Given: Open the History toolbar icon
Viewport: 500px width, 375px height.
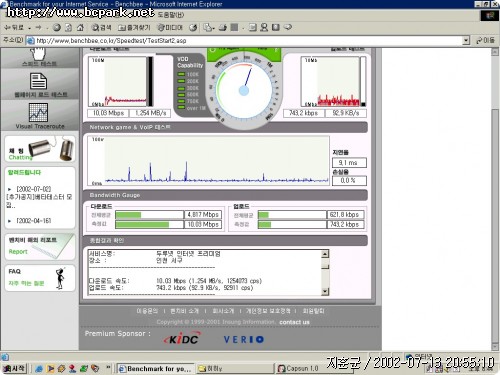Looking at the screenshot, I should point(193,27).
